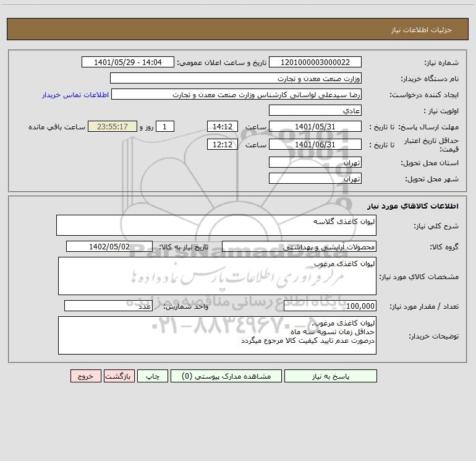Click the general description box لیوان کاغذی گلاسه
This screenshot has height=461, width=476.
[216, 225]
